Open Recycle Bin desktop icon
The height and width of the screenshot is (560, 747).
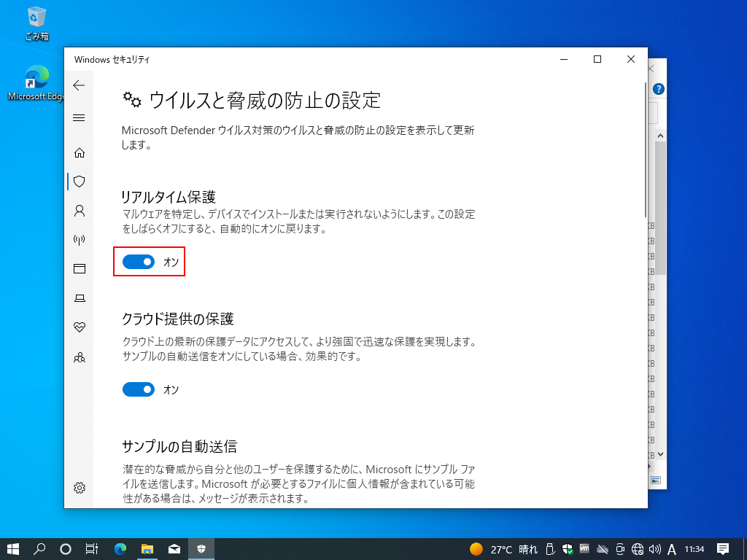click(x=36, y=23)
